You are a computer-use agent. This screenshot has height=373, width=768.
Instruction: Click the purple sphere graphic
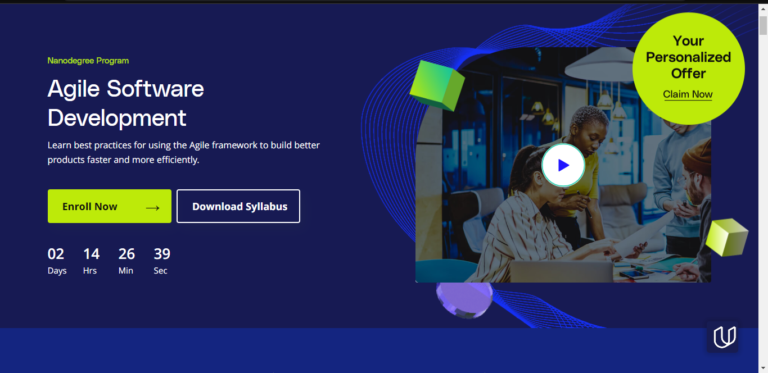[464, 299]
